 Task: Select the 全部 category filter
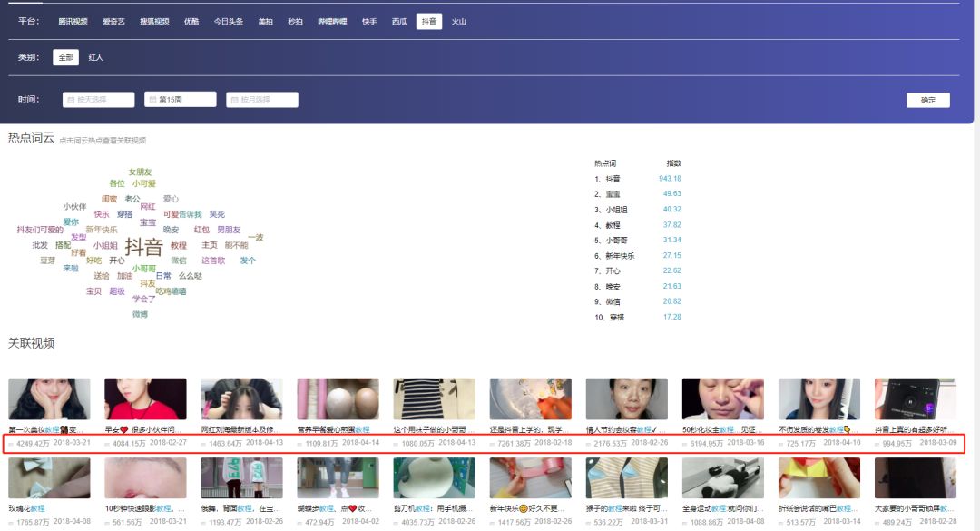(65, 57)
